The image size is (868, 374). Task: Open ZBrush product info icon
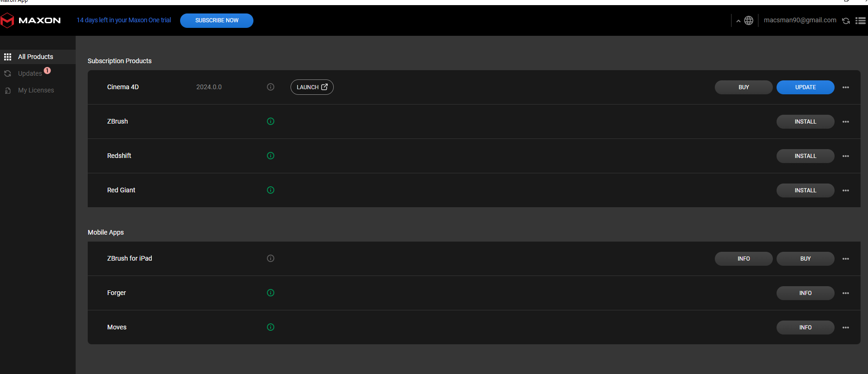click(x=271, y=121)
